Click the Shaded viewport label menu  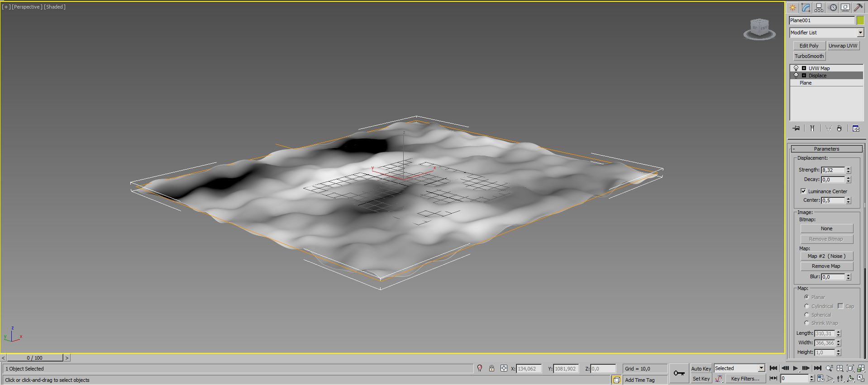(55, 7)
